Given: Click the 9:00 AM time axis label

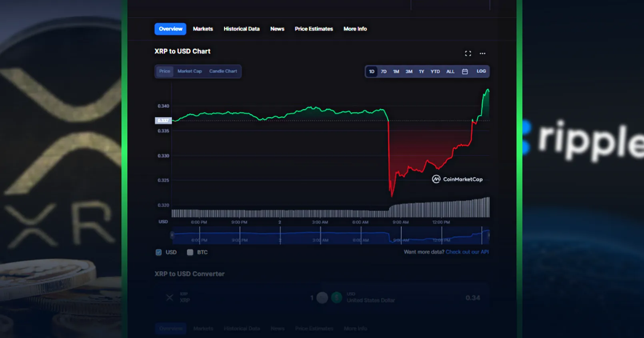Looking at the screenshot, I should [400, 222].
